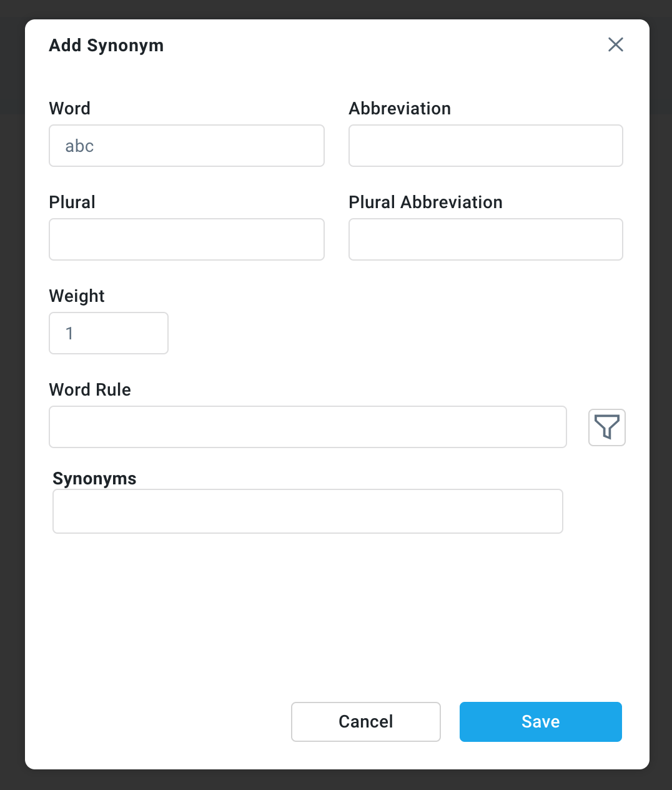Click the "Add Synonym" dialog title

tap(106, 46)
